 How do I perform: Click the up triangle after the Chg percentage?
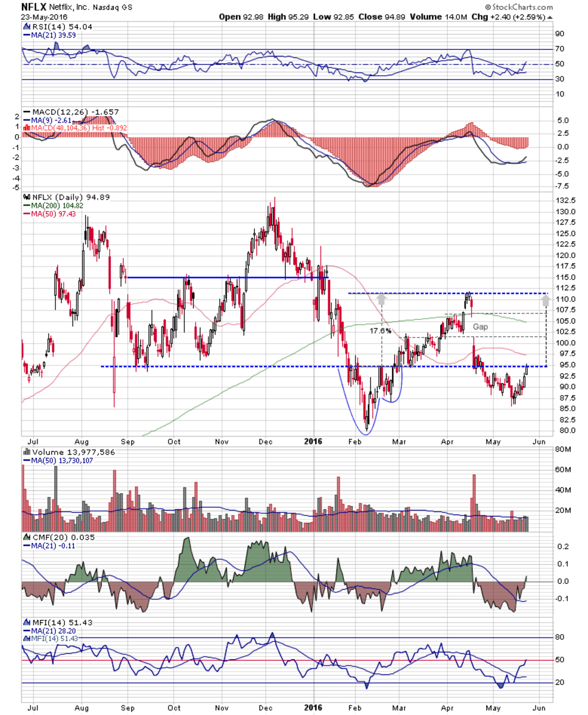(x=549, y=16)
